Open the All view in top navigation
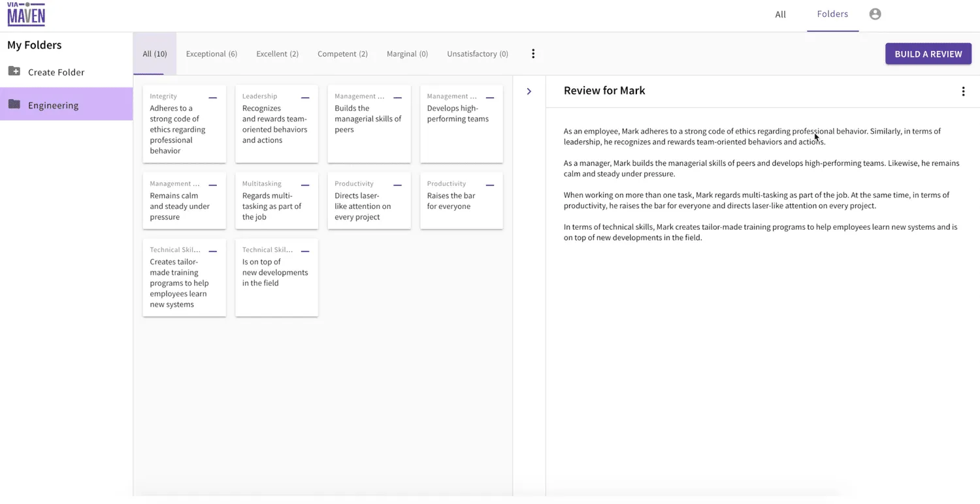The width and height of the screenshot is (980, 504). [780, 14]
